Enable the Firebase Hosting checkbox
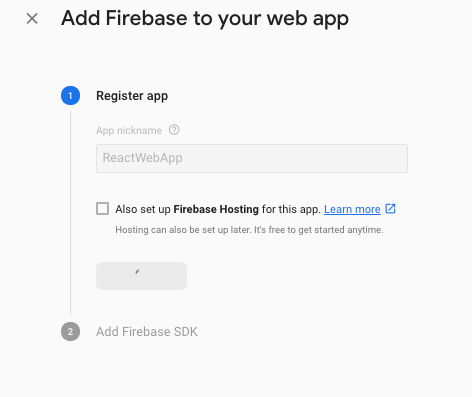The image size is (472, 397). coord(102,209)
